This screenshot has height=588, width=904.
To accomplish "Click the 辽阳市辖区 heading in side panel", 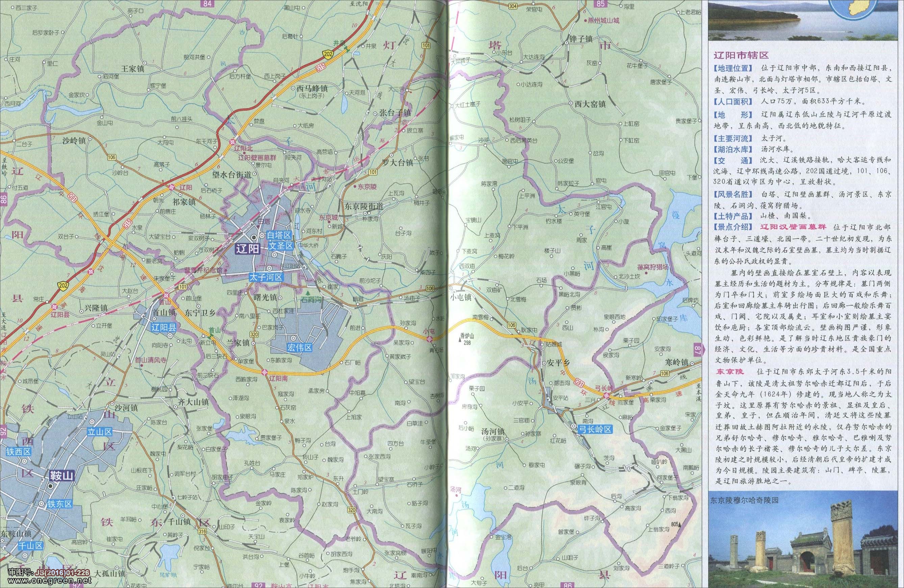I will [x=741, y=55].
